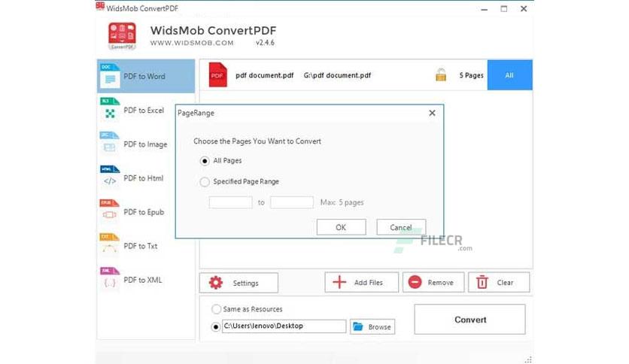The image size is (629, 364).
Task: Select the PDF to Html icon
Action: [x=110, y=177]
